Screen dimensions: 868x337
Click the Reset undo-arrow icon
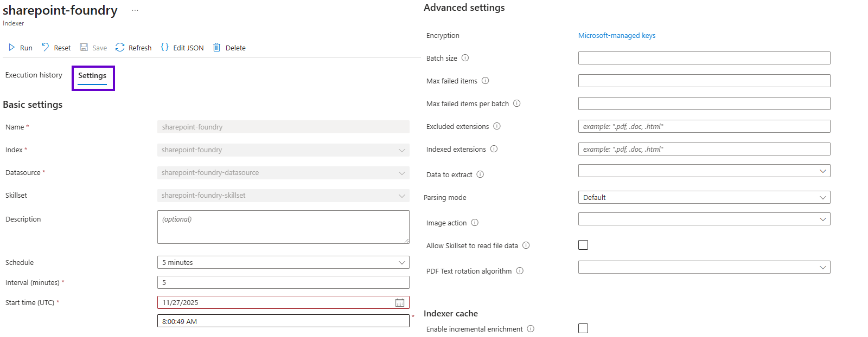tap(46, 47)
